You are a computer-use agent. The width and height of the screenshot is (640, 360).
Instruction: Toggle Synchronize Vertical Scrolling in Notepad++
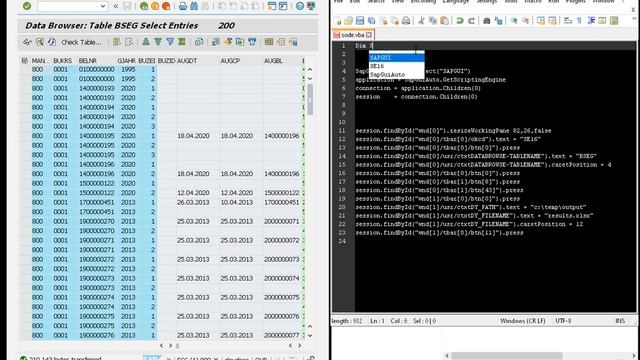point(541,20)
